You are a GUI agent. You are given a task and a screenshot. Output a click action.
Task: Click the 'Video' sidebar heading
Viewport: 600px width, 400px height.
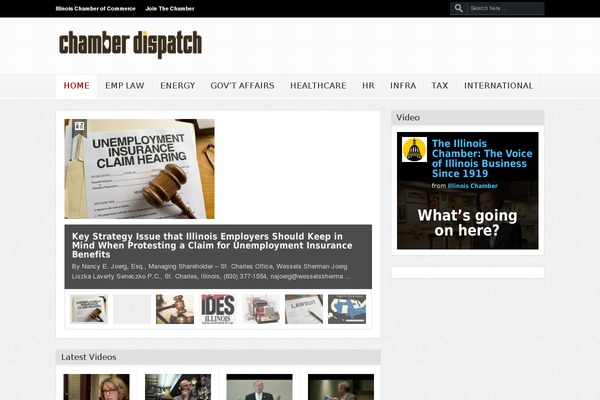pos(408,118)
